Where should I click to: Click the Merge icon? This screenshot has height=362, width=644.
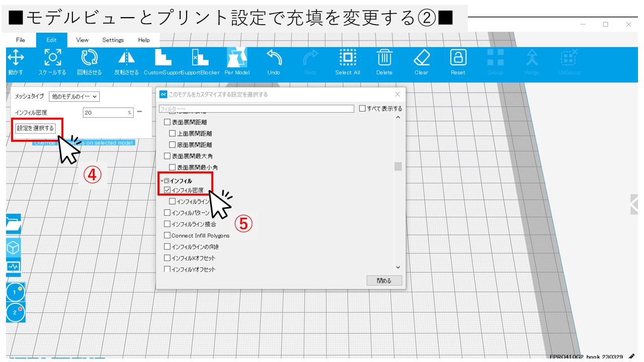(x=532, y=57)
